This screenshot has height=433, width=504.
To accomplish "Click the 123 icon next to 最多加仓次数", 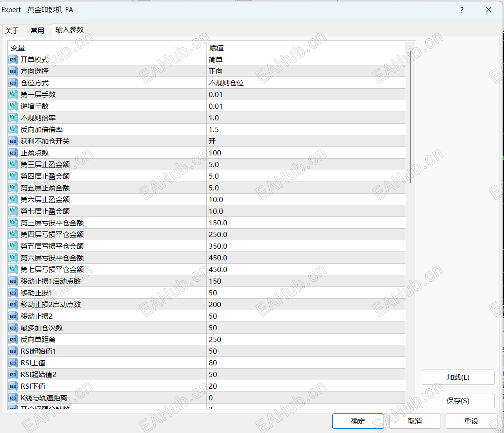I will [13, 328].
